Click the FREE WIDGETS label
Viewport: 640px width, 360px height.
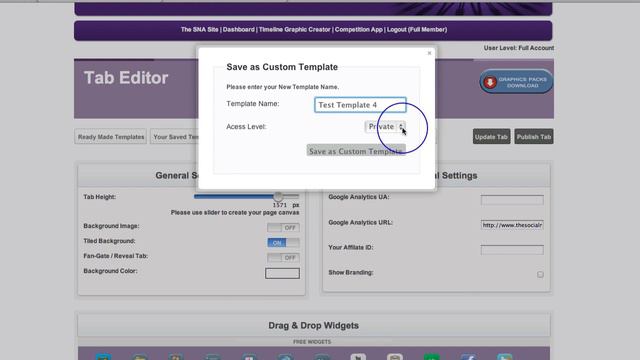tap(312, 342)
